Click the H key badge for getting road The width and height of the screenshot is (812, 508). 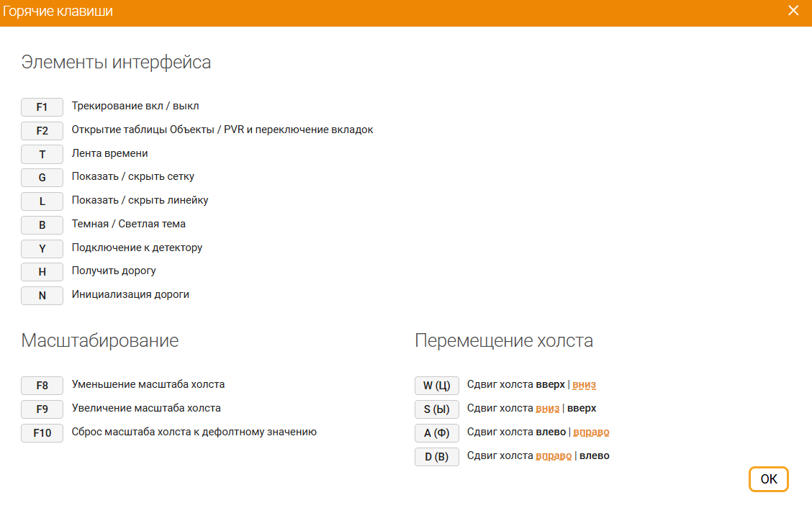42,271
